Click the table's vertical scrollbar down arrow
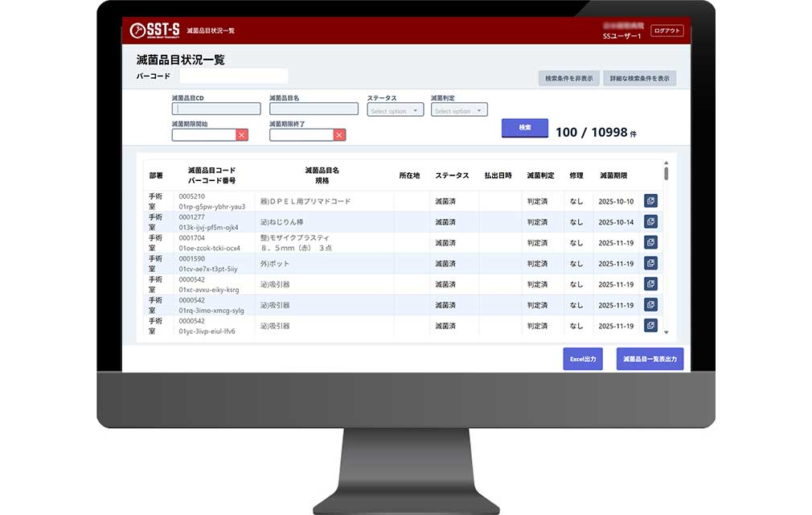The height and width of the screenshot is (515, 812). coord(666,332)
